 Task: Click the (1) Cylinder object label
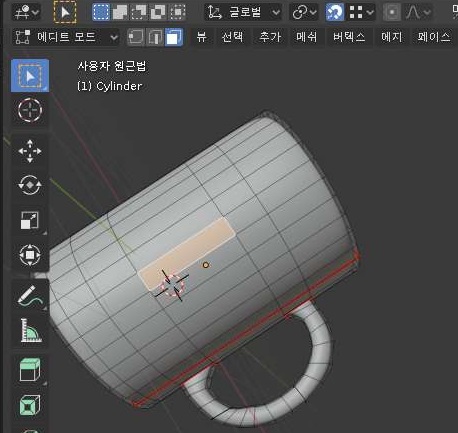click(110, 86)
